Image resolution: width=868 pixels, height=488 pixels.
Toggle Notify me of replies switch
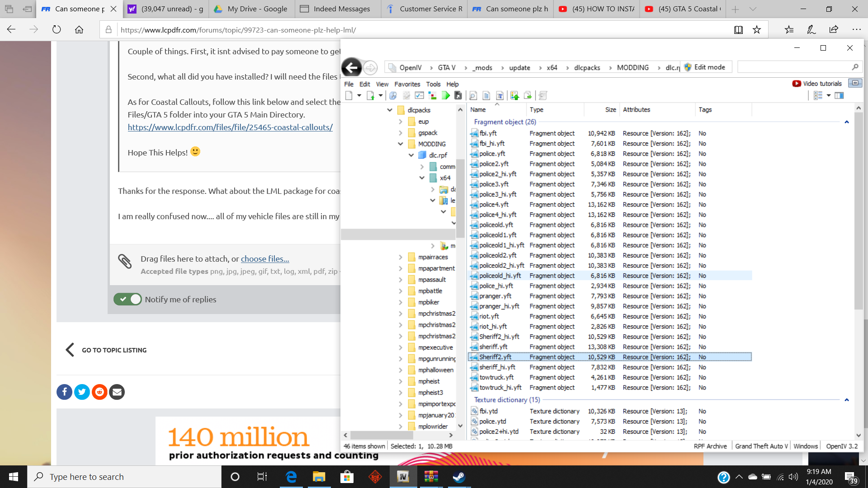pyautogui.click(x=128, y=299)
